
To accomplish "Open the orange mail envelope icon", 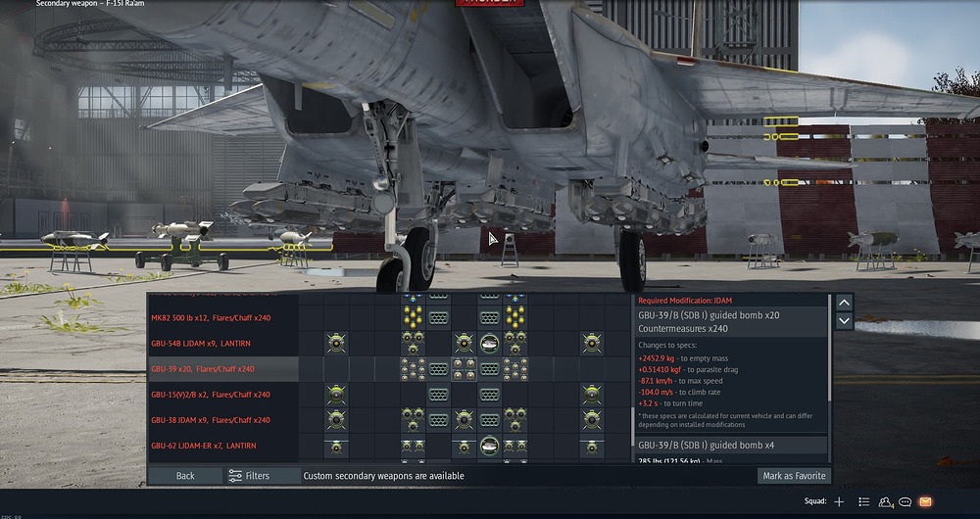I will (x=926, y=501).
